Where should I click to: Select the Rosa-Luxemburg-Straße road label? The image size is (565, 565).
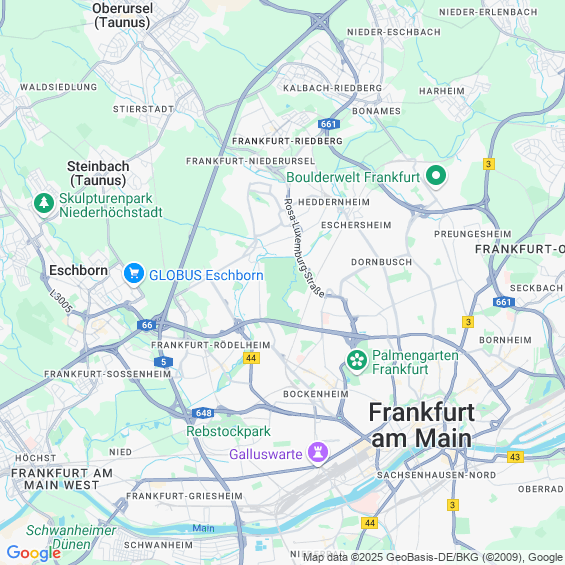304,248
